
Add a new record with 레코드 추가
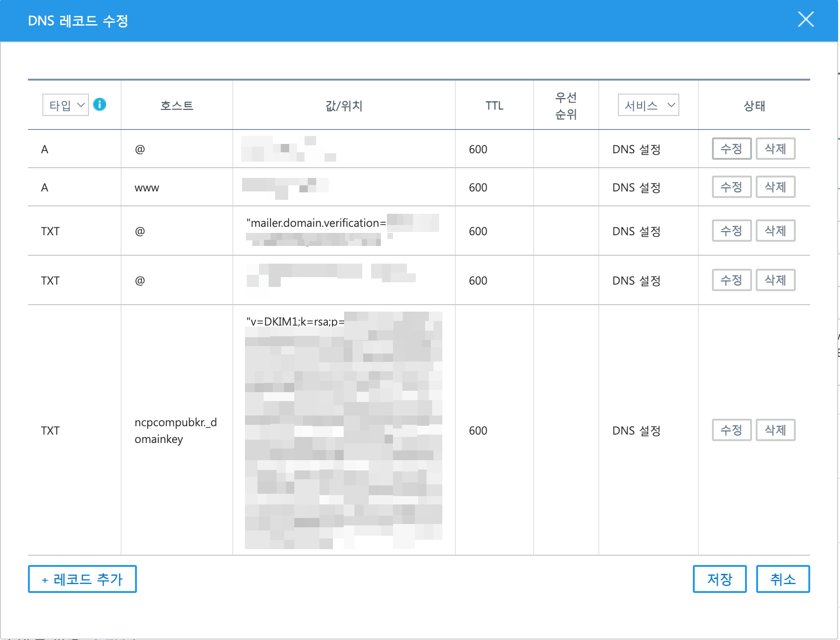pos(82,579)
